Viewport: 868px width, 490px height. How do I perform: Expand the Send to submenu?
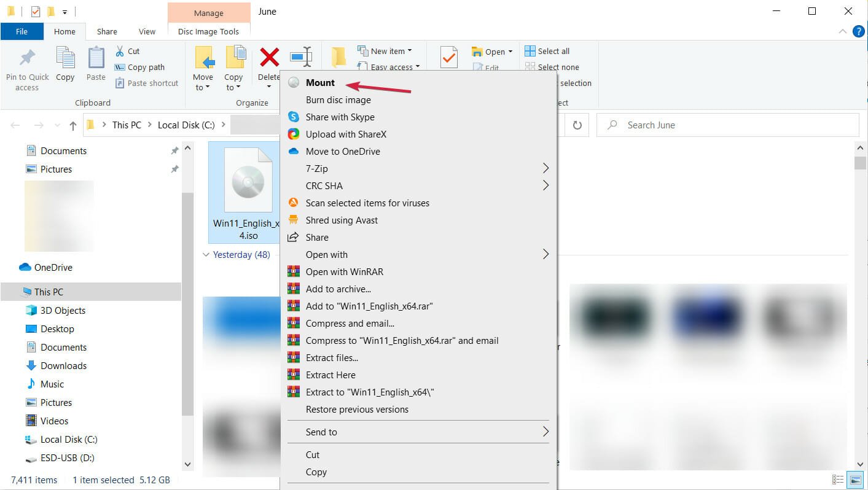[x=418, y=432]
